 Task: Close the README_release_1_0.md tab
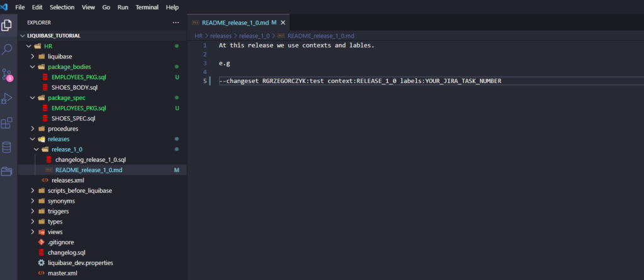click(x=282, y=23)
